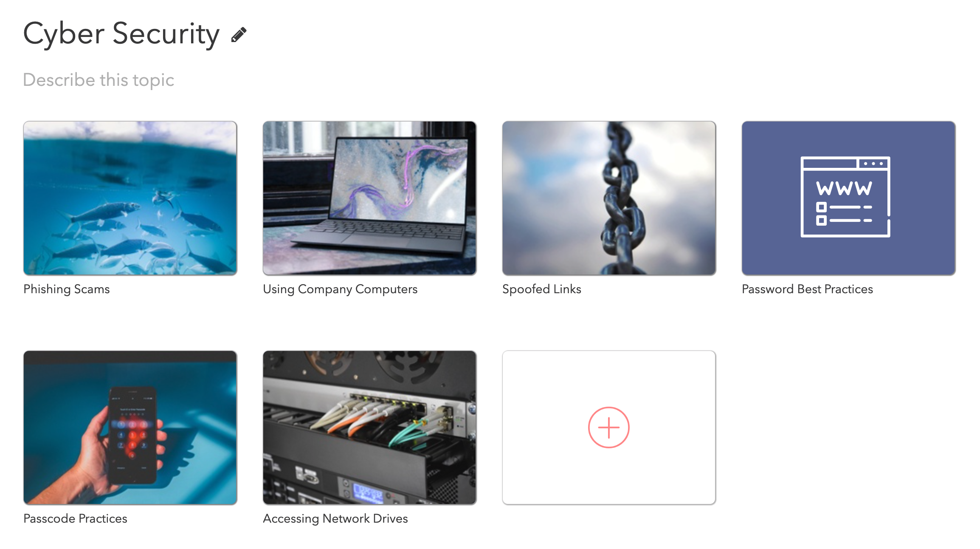Click the pencil edit icon beside Cyber Security

point(239,35)
